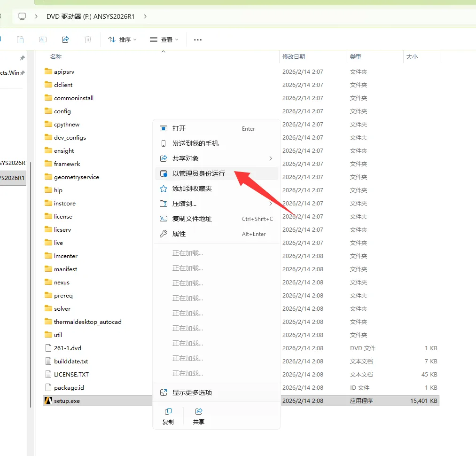Click the This PC monitor icon in address bar
The width and height of the screenshot is (476, 456).
22,16
